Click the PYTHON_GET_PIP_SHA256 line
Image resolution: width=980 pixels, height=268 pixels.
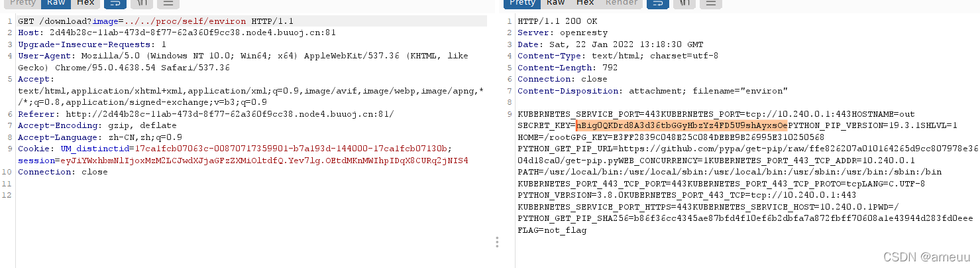click(745, 219)
